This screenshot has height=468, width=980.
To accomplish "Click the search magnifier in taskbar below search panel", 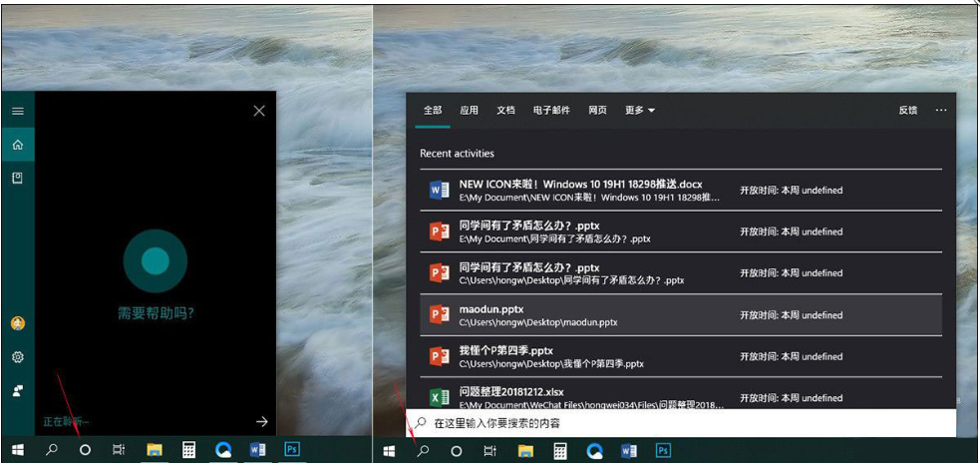I will click(x=423, y=450).
